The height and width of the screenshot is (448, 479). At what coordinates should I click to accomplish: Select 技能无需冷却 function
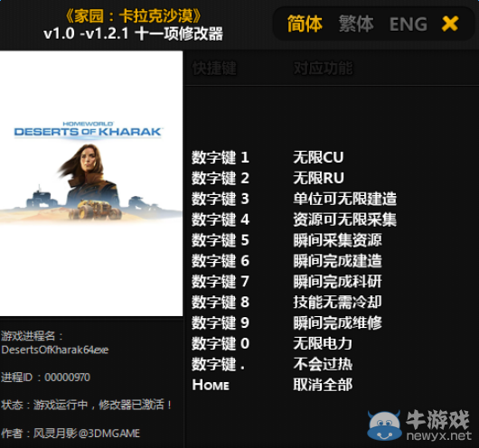click(338, 302)
